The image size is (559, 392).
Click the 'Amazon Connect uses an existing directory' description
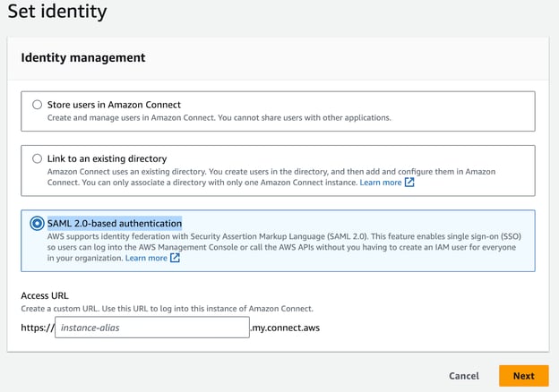[271, 177]
